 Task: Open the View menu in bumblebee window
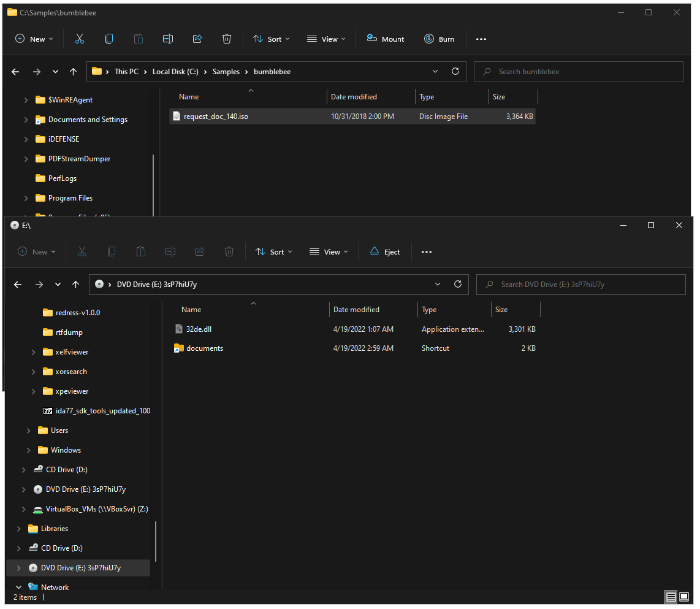pos(326,39)
